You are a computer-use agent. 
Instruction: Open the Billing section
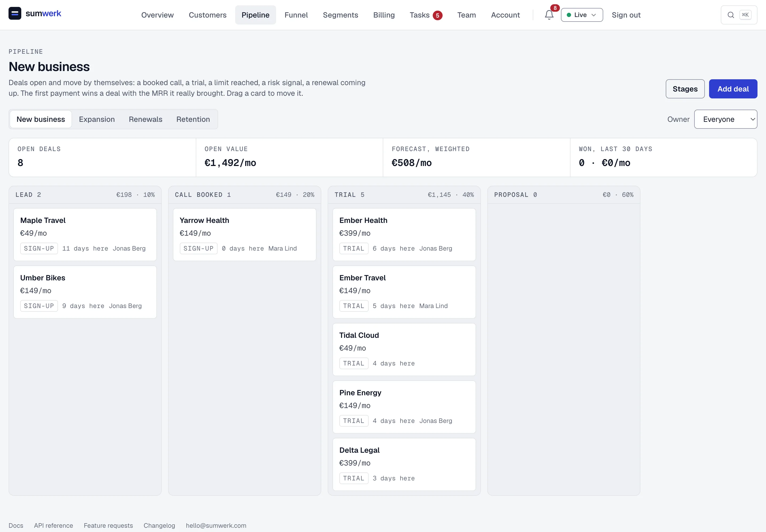tap(384, 15)
